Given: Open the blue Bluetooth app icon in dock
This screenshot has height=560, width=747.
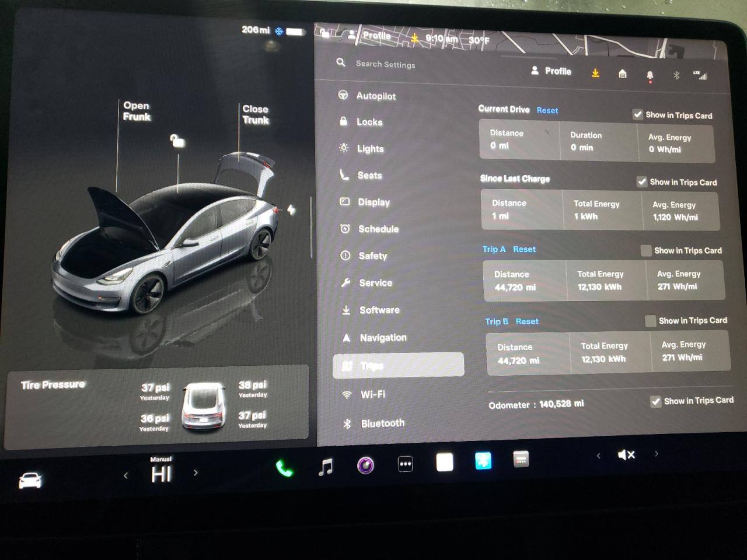Looking at the screenshot, I should (483, 461).
